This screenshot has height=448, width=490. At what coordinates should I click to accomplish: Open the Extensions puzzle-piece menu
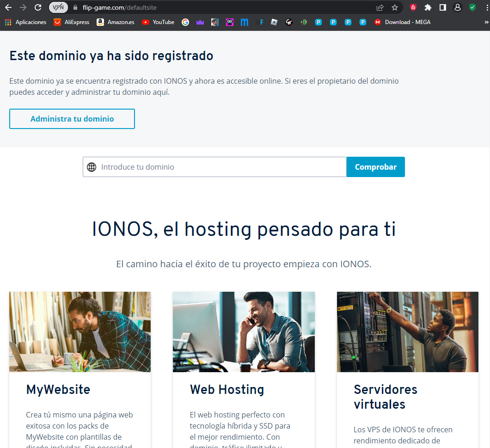(x=428, y=7)
